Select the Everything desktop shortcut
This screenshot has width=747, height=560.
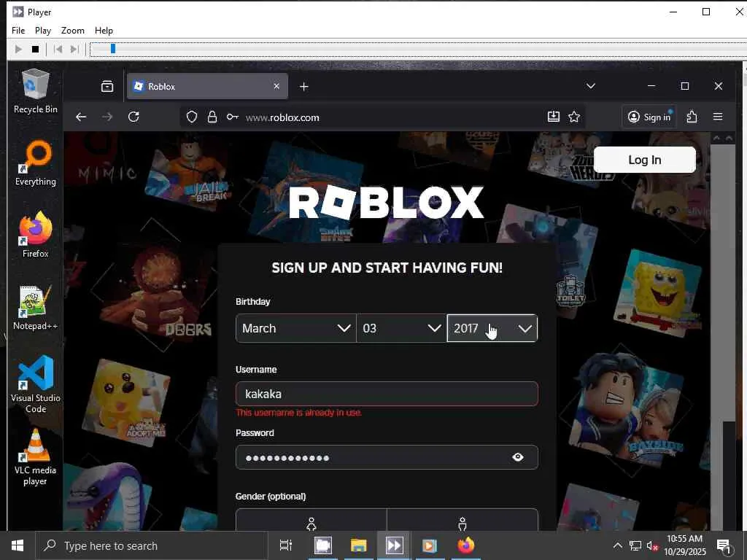[35, 163]
